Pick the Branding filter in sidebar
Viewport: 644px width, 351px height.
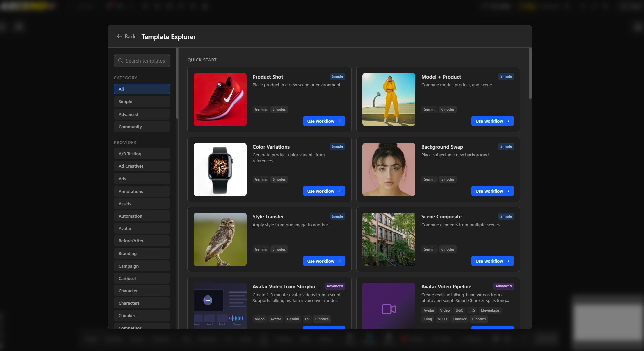pos(142,253)
